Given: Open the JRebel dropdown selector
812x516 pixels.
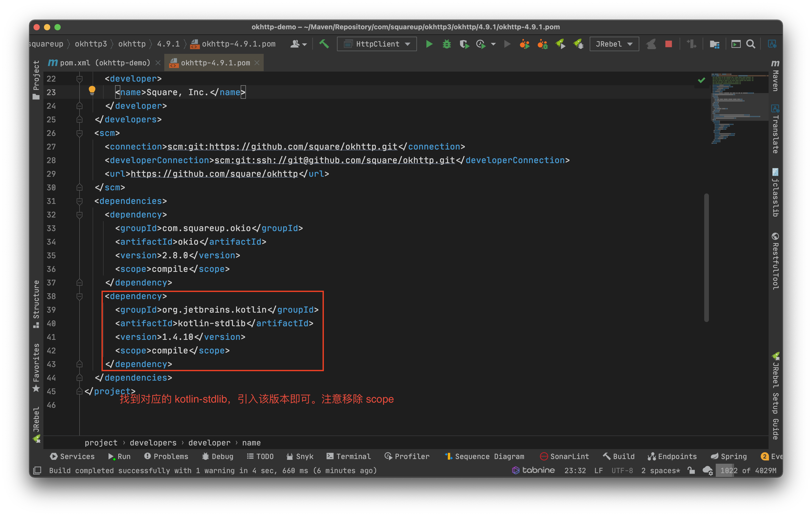Looking at the screenshot, I should click(x=614, y=44).
